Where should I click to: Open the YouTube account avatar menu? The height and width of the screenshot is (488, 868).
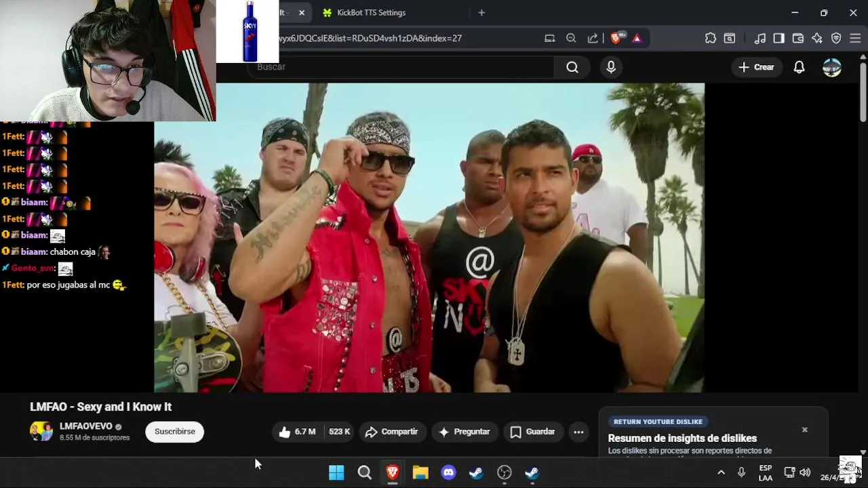tap(831, 67)
